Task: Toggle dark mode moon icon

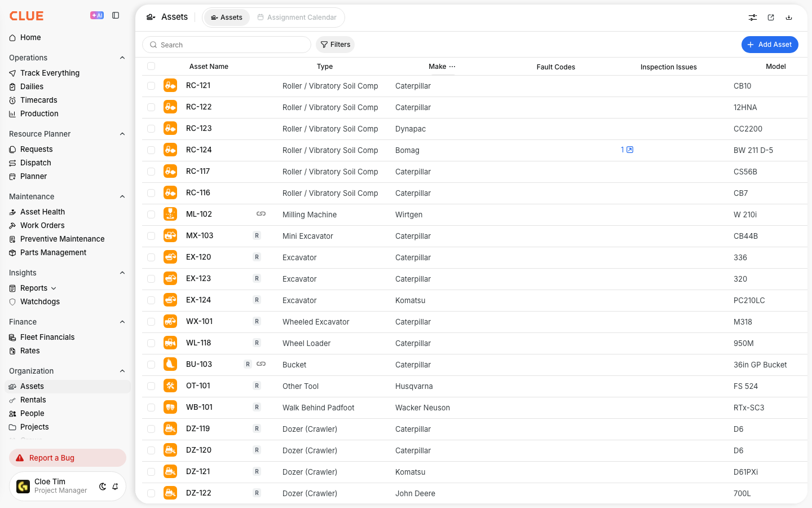Action: pos(103,487)
